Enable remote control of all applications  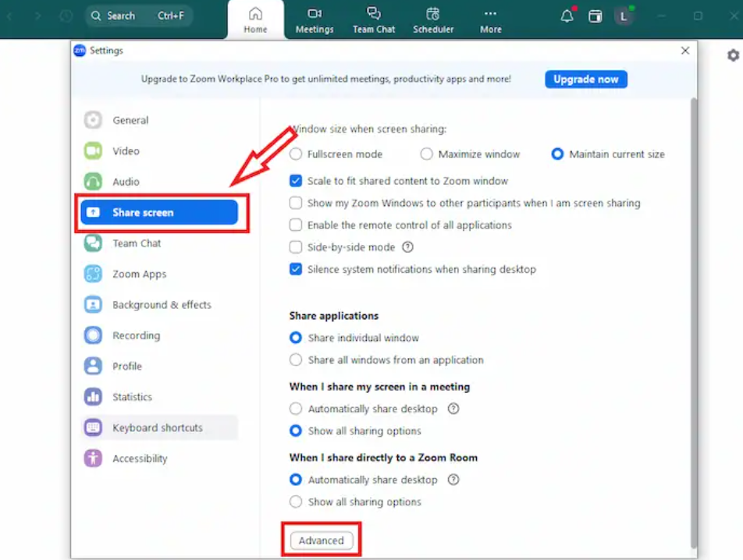(x=296, y=225)
